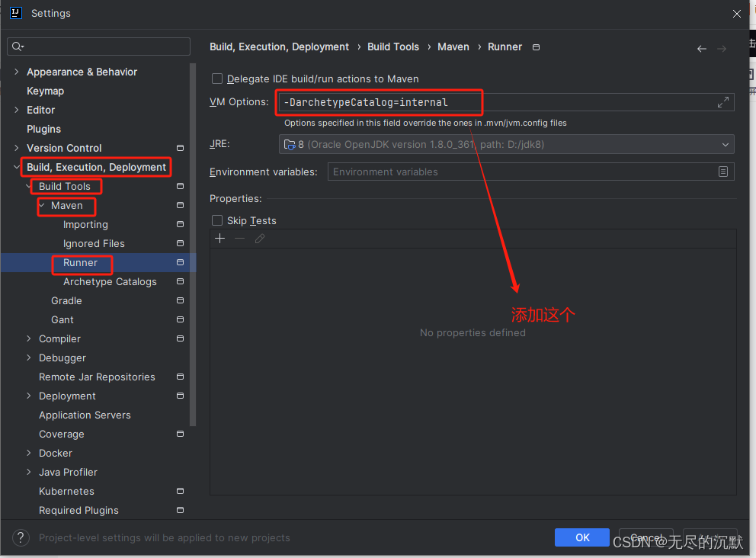This screenshot has height=558, width=756.
Task: Collapse Build, Execution, Deployment section
Action: click(x=17, y=168)
